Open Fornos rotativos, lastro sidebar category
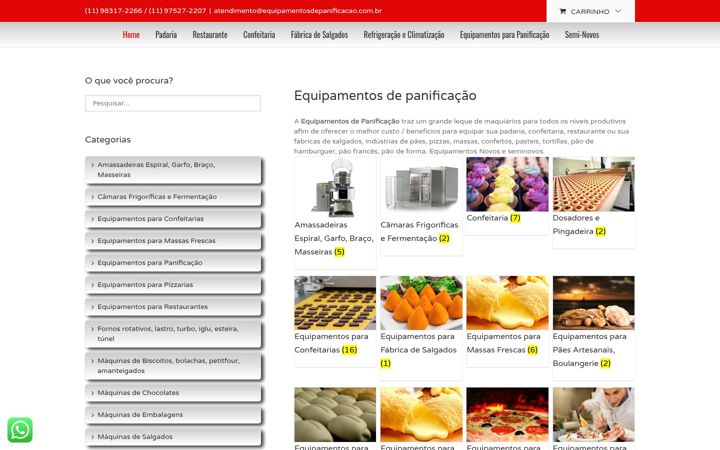 tap(173, 334)
